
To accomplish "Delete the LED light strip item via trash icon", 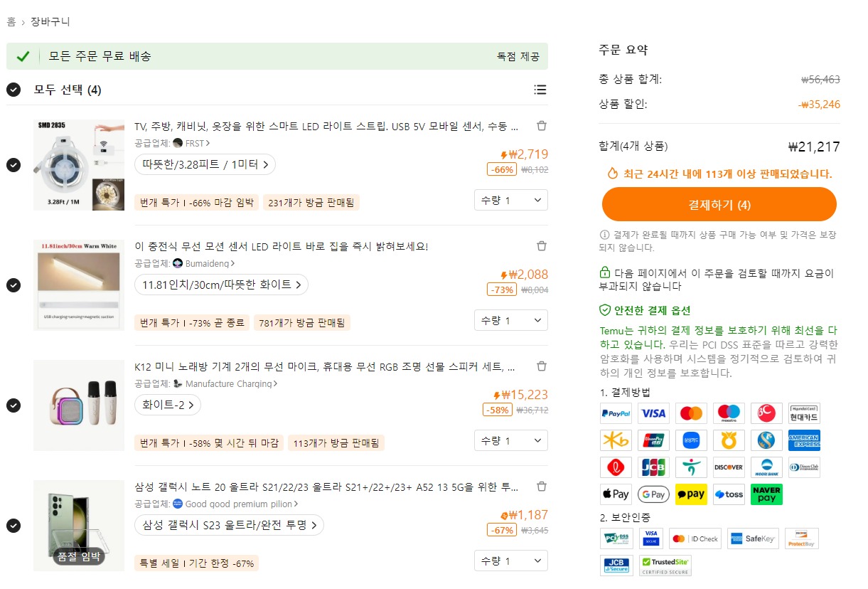I will [542, 126].
